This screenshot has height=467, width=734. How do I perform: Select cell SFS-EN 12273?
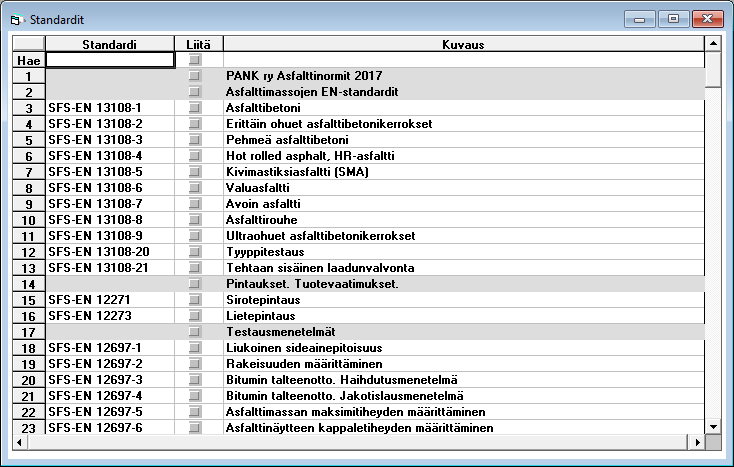tap(110, 315)
